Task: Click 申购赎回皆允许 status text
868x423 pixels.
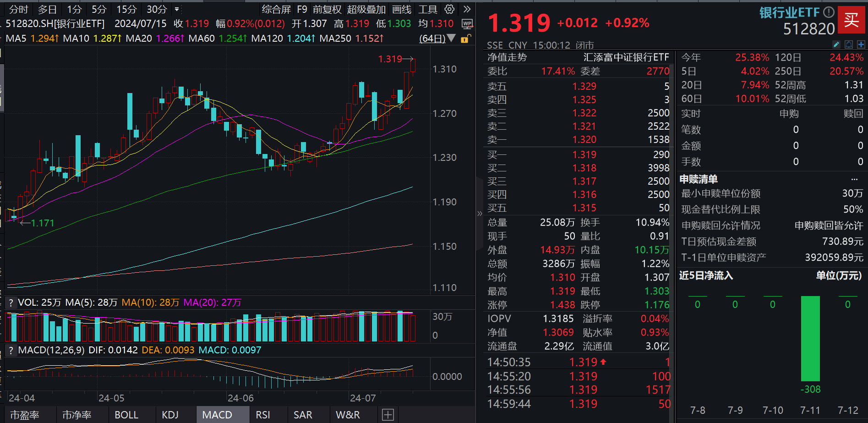Action: (x=829, y=225)
